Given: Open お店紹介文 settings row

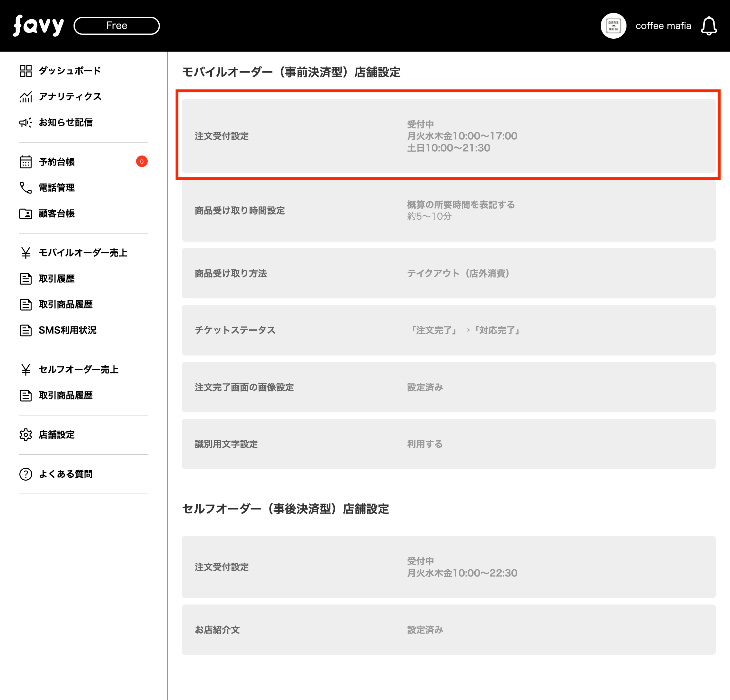Looking at the screenshot, I should click(448, 630).
